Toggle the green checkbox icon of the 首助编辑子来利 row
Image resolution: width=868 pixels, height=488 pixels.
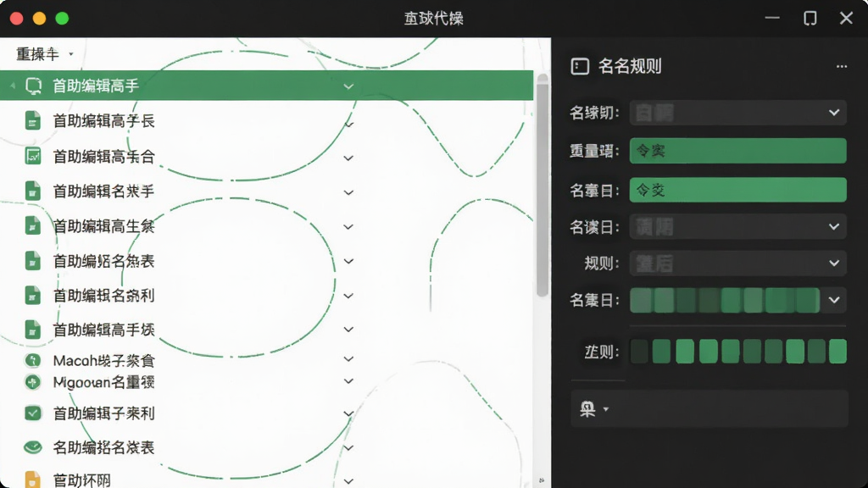click(x=33, y=413)
